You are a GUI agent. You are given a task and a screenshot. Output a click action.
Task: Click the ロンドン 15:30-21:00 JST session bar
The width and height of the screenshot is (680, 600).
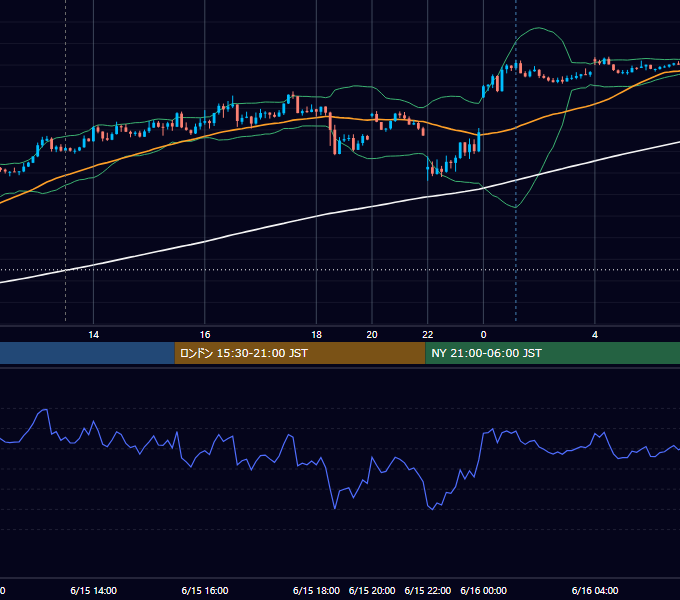(300, 353)
